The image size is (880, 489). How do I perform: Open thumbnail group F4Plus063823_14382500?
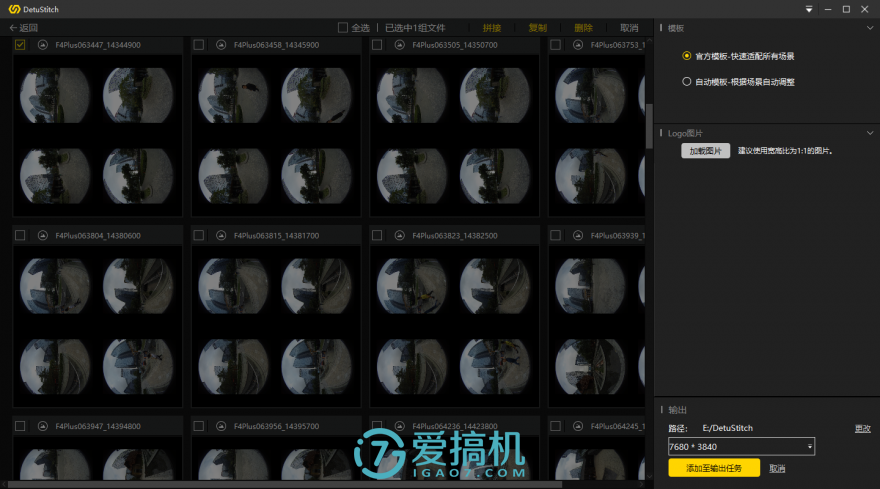point(454,326)
